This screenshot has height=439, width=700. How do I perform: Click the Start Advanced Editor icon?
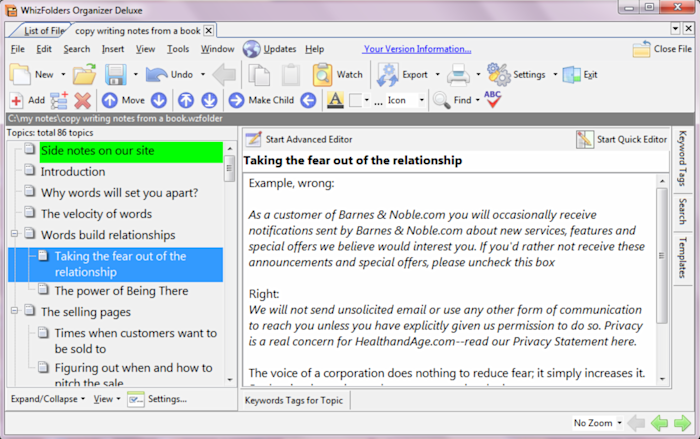click(x=254, y=139)
